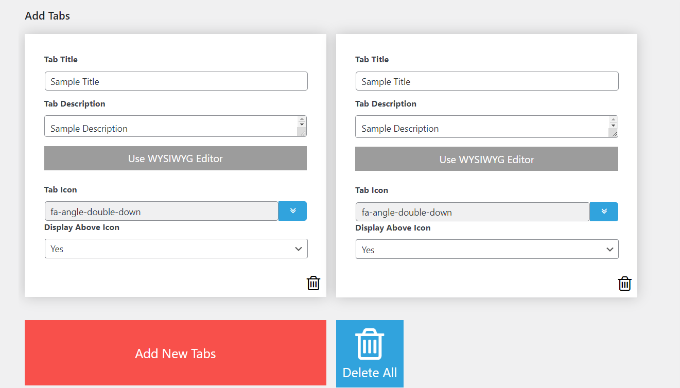Screen dimensions: 680x388
Task: Click Add New Tabs button
Action: pos(175,353)
